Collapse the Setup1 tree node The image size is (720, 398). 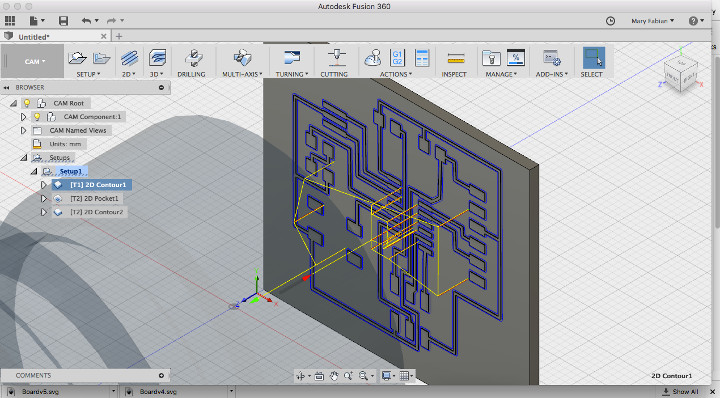click(x=34, y=172)
